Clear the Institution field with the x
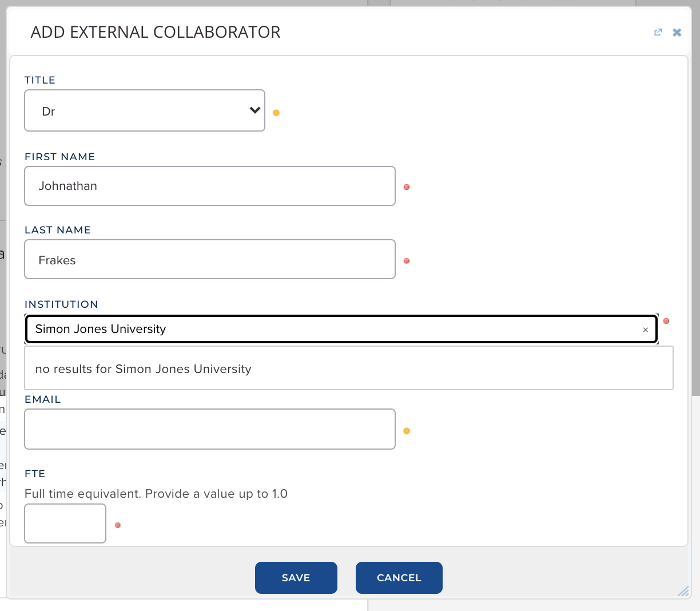 click(x=645, y=330)
